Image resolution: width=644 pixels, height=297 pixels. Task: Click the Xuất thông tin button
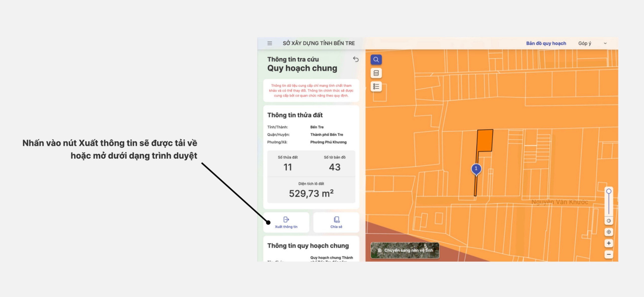coord(286,222)
